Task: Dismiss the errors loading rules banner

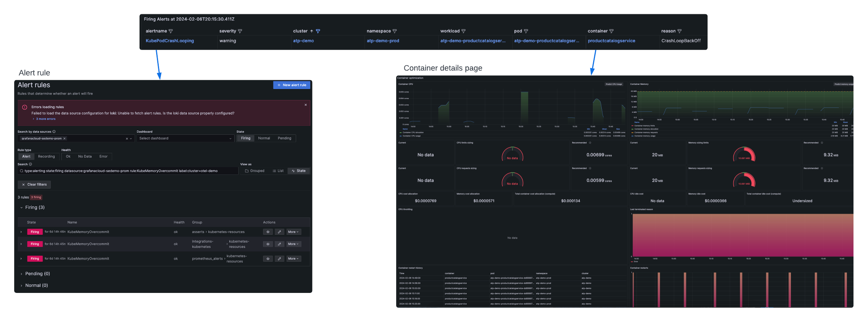Action: [305, 105]
